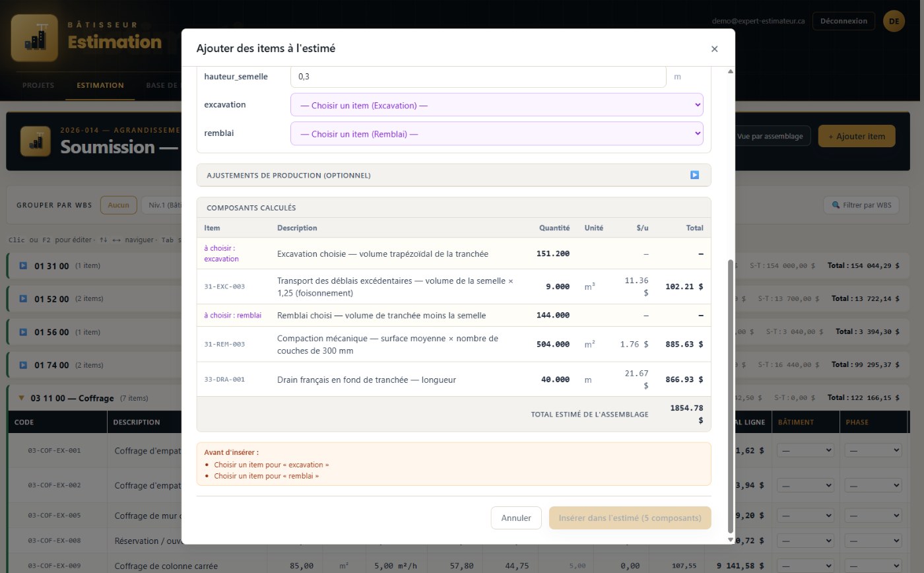Open the excavation item dropdown
Image resolution: width=924 pixels, height=573 pixels.
point(496,105)
